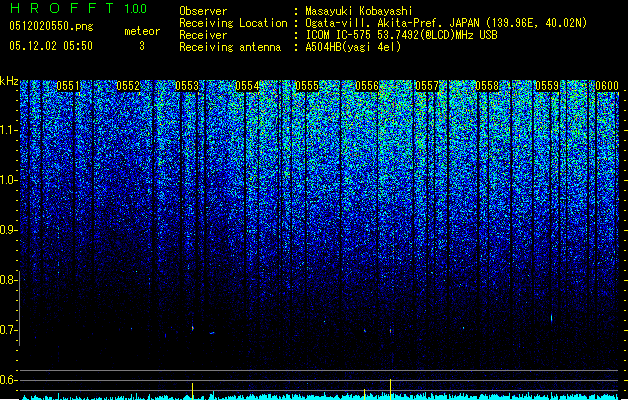
Task: Click the 0555 time marker
Action: (x=307, y=86)
